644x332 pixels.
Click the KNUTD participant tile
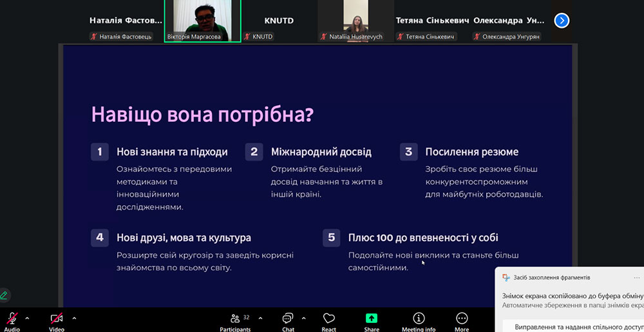coord(279,21)
